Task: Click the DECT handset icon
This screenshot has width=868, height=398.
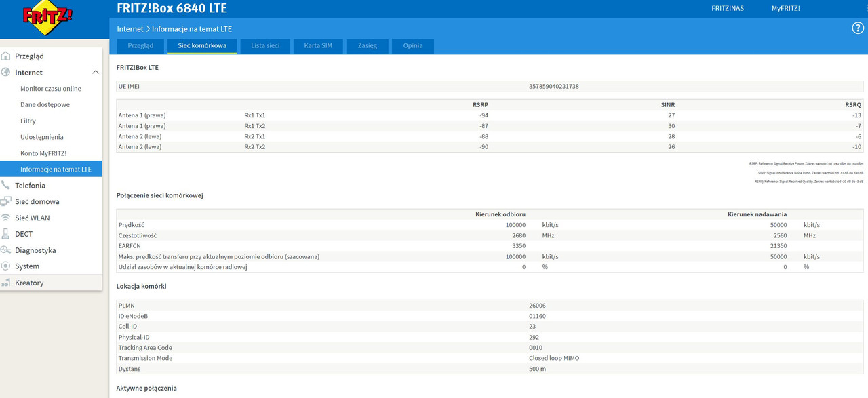Action: point(6,234)
